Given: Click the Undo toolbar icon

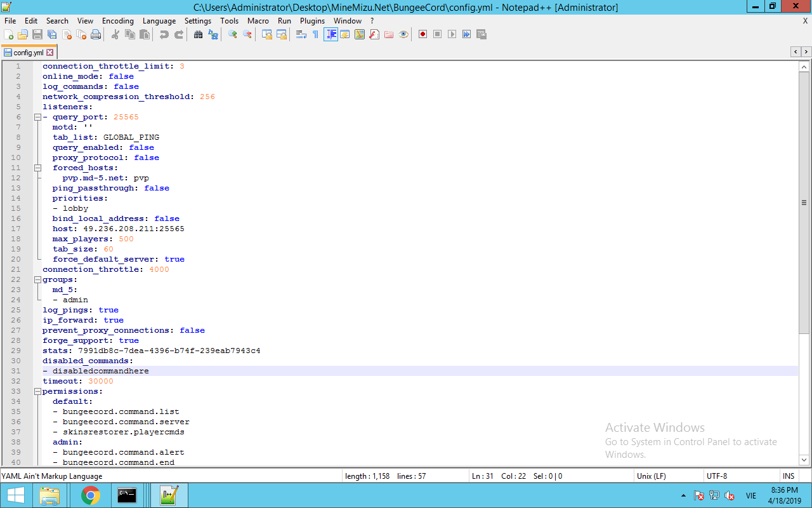Looking at the screenshot, I should point(164,34).
